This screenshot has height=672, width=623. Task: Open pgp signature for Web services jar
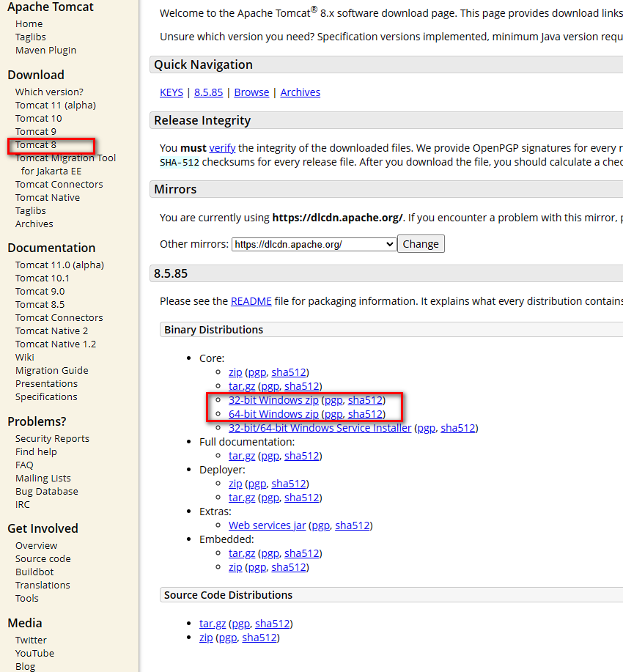(x=321, y=526)
